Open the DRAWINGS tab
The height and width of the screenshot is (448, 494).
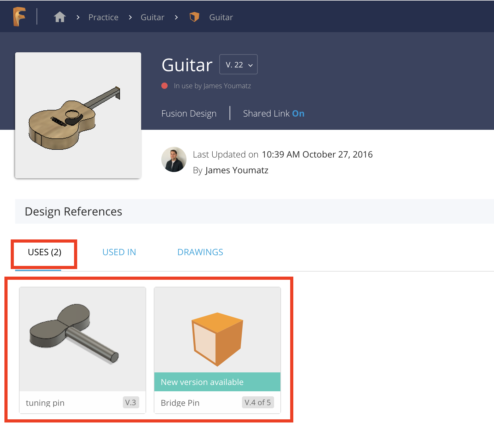click(x=200, y=252)
